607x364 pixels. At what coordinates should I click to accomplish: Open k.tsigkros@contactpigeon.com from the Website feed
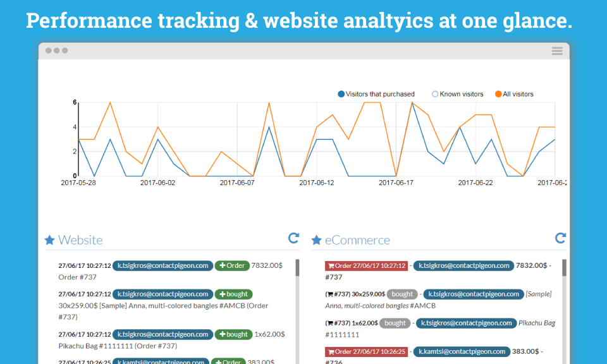pyautogui.click(x=162, y=265)
